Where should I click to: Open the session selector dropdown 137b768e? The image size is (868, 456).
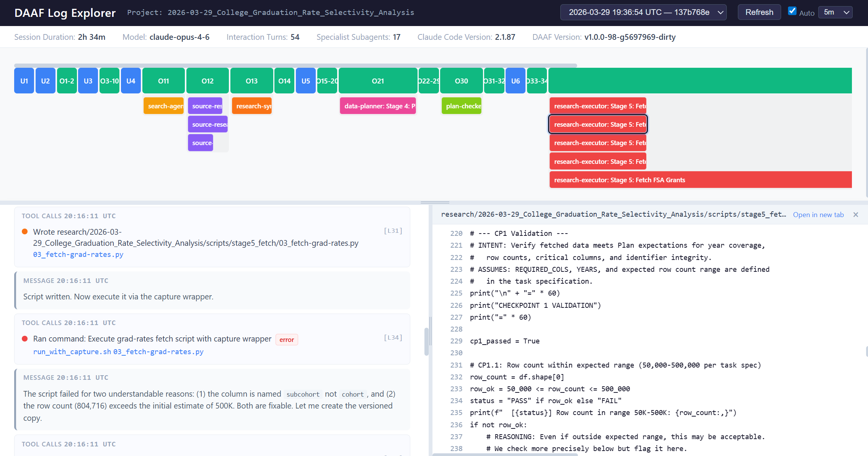pyautogui.click(x=643, y=12)
